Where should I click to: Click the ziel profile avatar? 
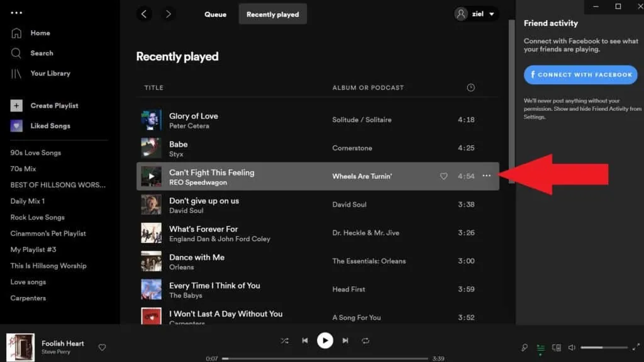461,14
